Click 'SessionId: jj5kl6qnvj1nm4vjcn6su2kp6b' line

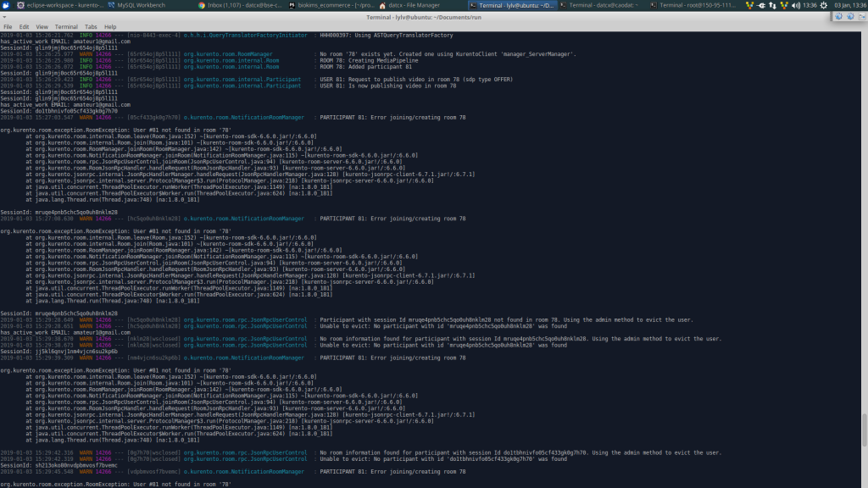(x=58, y=352)
